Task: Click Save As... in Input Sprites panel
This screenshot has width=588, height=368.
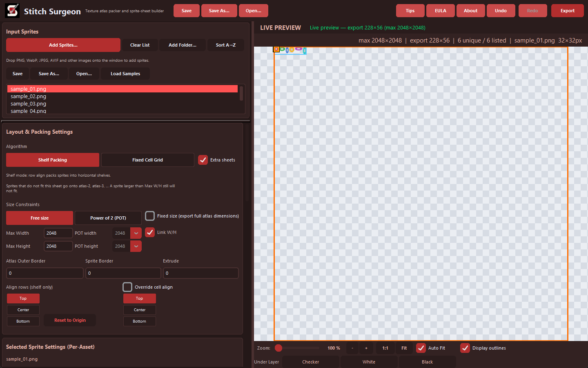Action: tap(49, 74)
